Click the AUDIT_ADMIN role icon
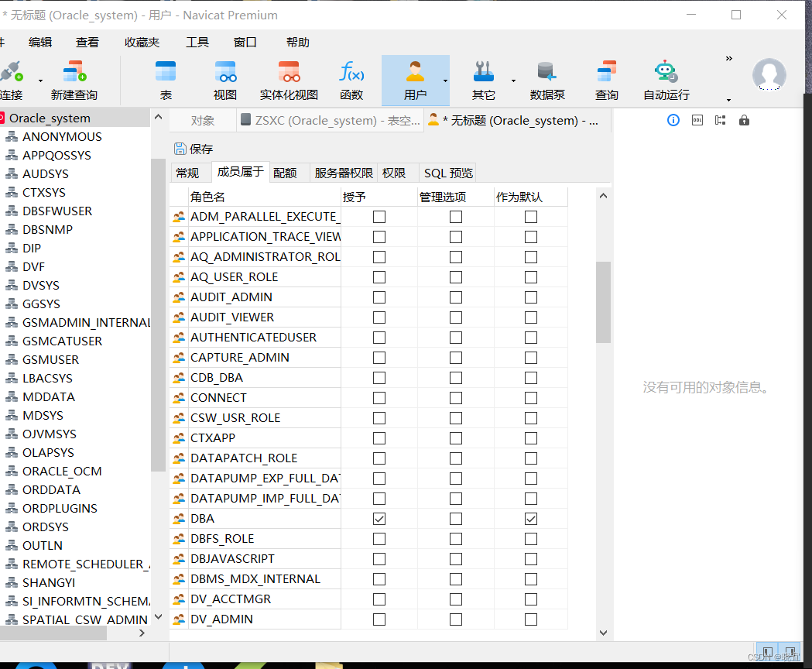812x669 pixels. (x=179, y=297)
